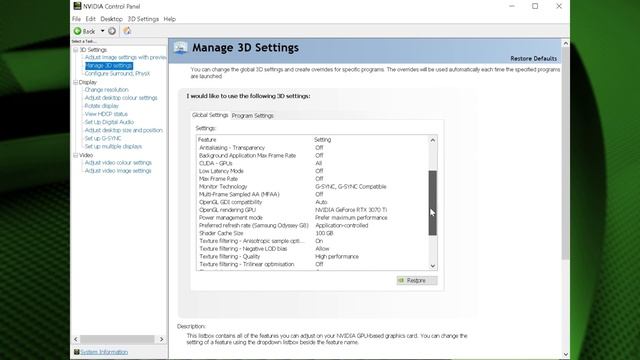Click the Forward navigation arrow icon
The height and width of the screenshot is (360, 640).
click(x=112, y=31)
